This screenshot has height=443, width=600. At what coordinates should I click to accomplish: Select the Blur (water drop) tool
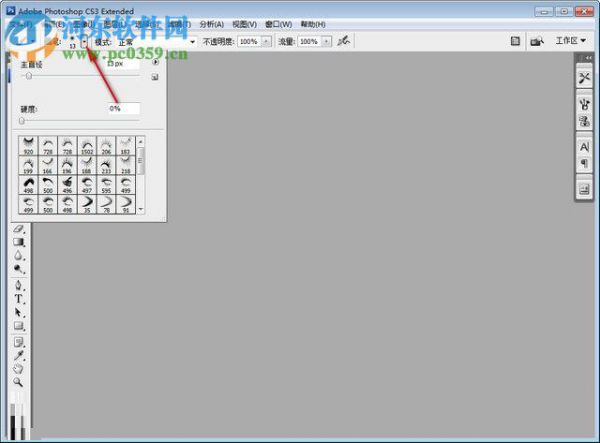[19, 256]
